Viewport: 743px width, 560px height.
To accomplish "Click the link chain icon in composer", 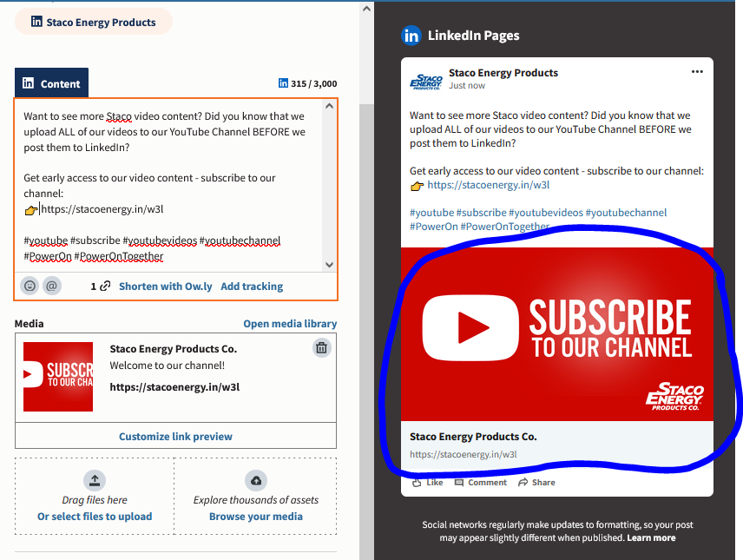I will [x=105, y=286].
